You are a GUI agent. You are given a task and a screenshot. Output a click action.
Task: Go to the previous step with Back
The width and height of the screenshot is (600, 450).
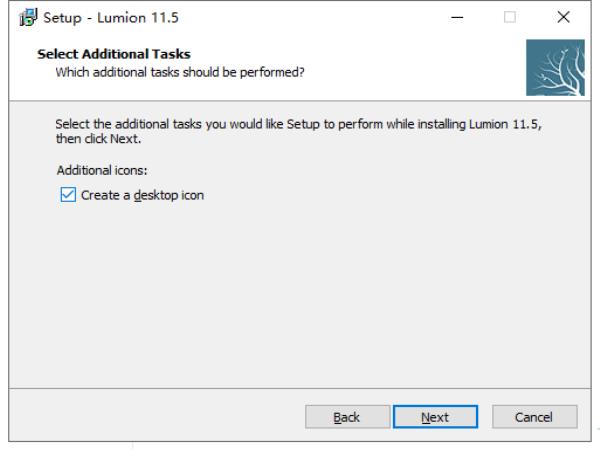347,417
